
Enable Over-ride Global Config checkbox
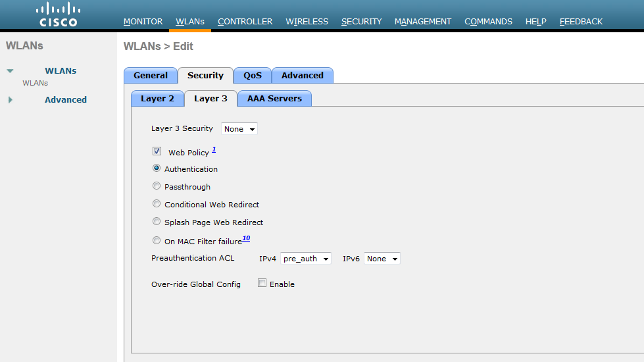tap(262, 283)
